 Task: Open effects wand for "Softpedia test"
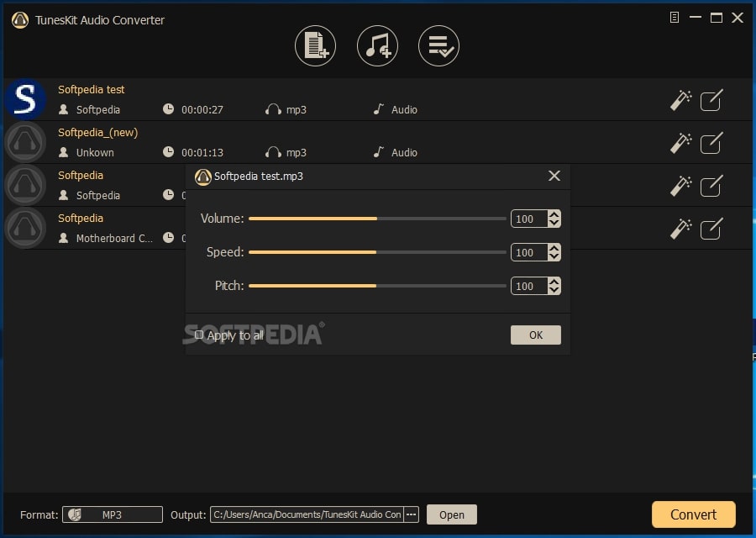(x=679, y=100)
